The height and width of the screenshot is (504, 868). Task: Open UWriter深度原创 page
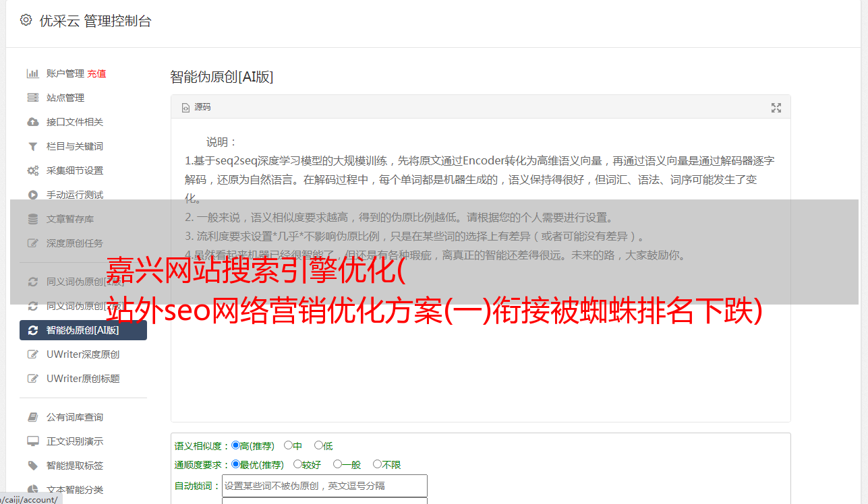pyautogui.click(x=83, y=354)
